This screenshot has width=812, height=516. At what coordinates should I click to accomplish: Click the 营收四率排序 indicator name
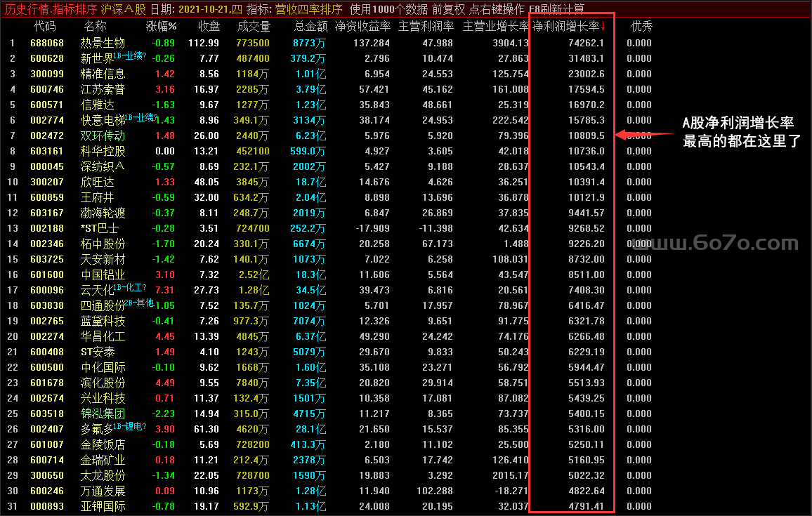pos(308,9)
